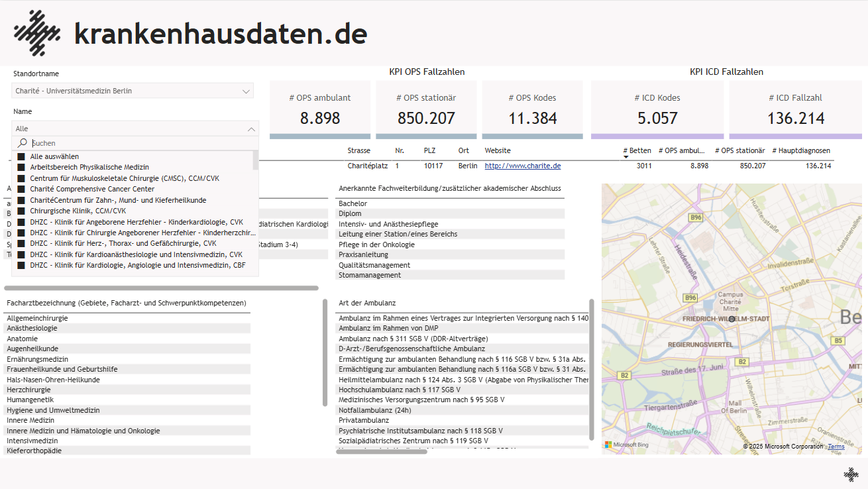This screenshot has height=489, width=868.
Task: Select 'Psychiatrische Institutsambulanz nach § 118 SGB V'
Action: [x=462, y=431]
